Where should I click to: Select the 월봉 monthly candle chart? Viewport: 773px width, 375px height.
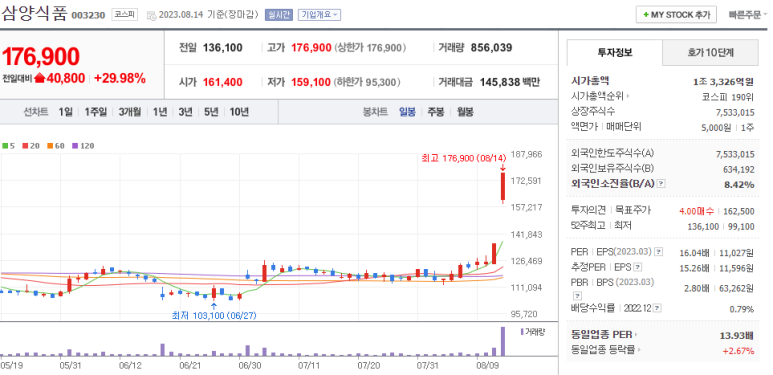point(465,112)
